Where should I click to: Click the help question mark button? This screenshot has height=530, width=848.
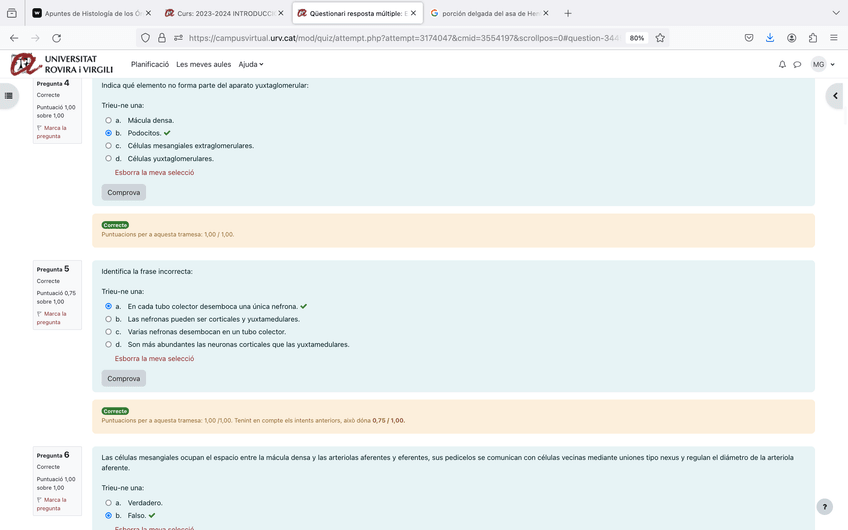click(x=824, y=507)
